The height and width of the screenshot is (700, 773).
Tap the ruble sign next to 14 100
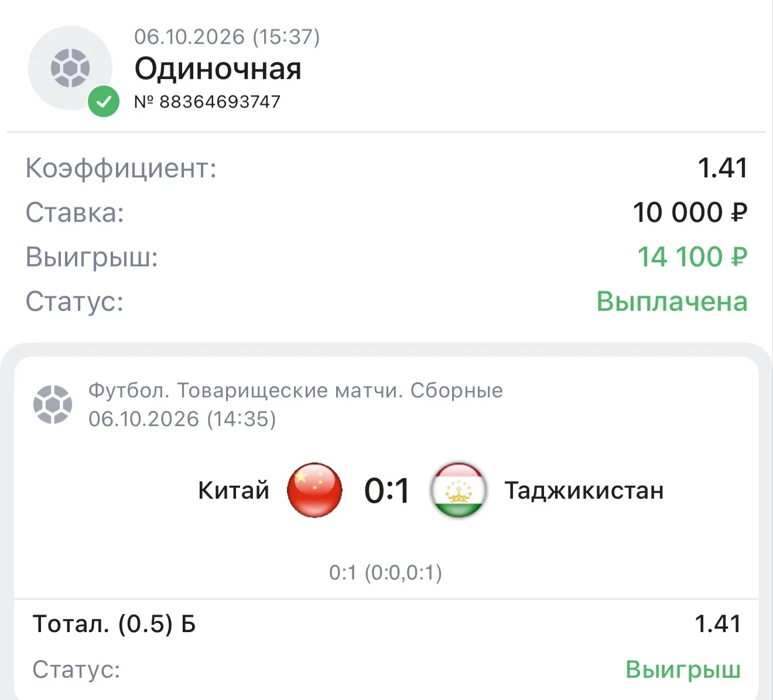pos(739,257)
